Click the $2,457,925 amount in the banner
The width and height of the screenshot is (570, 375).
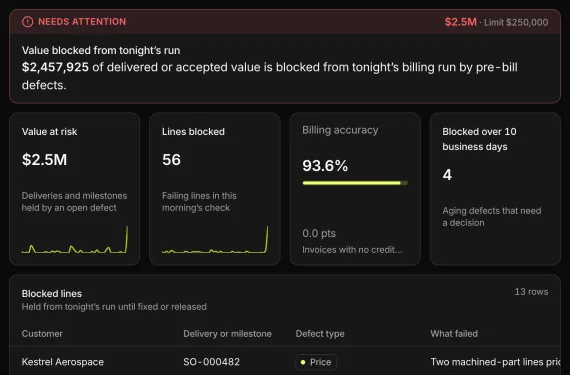pyautogui.click(x=55, y=67)
